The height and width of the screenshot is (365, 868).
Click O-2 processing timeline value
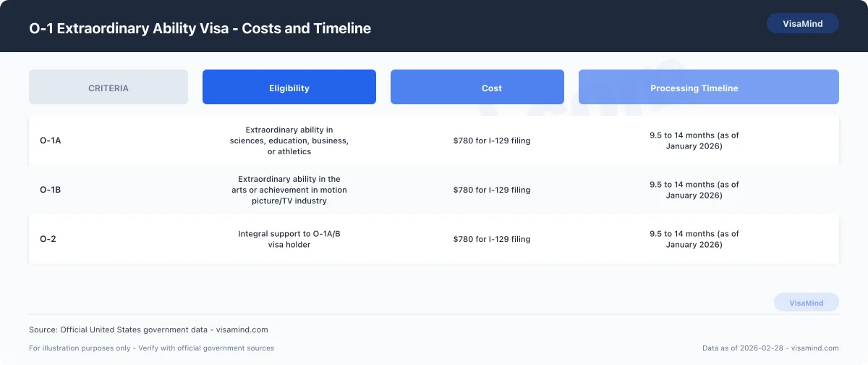coord(694,239)
